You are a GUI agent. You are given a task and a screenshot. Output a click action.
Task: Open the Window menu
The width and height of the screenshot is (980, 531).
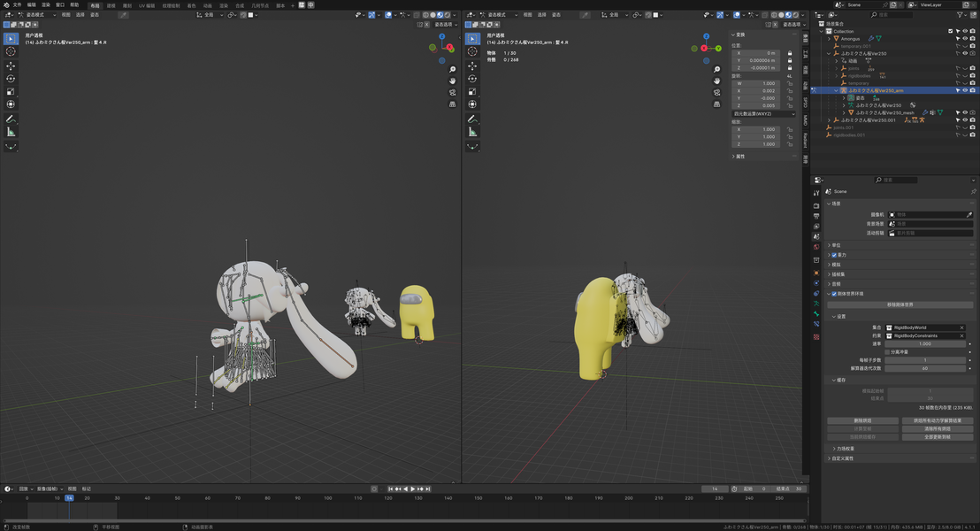60,5
